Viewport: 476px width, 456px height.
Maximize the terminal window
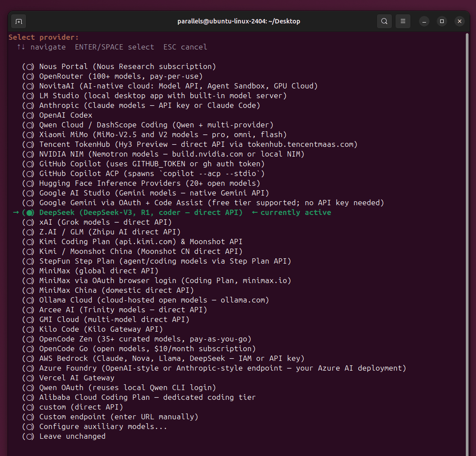coord(441,21)
